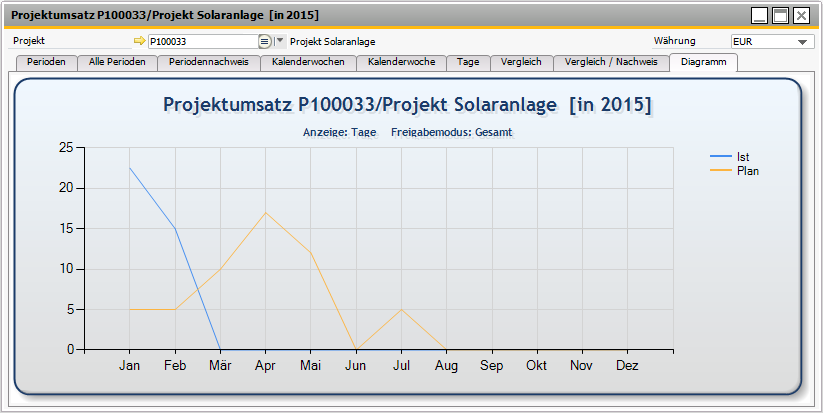The height and width of the screenshot is (413, 823).
Task: Click into the Projekt P100033 input field
Action: tap(203, 42)
